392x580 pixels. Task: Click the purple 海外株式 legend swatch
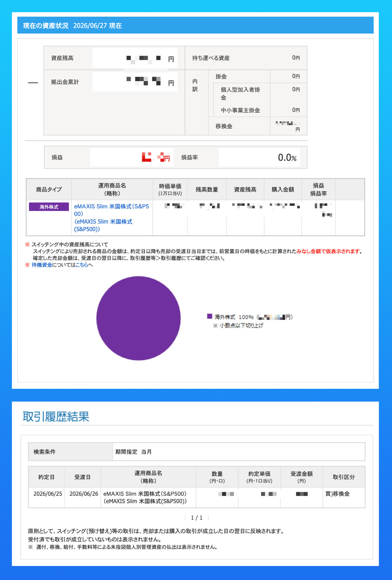click(x=210, y=316)
